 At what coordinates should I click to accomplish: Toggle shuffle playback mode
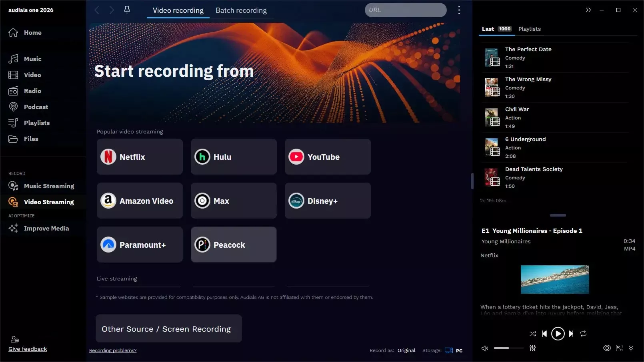coord(533,334)
